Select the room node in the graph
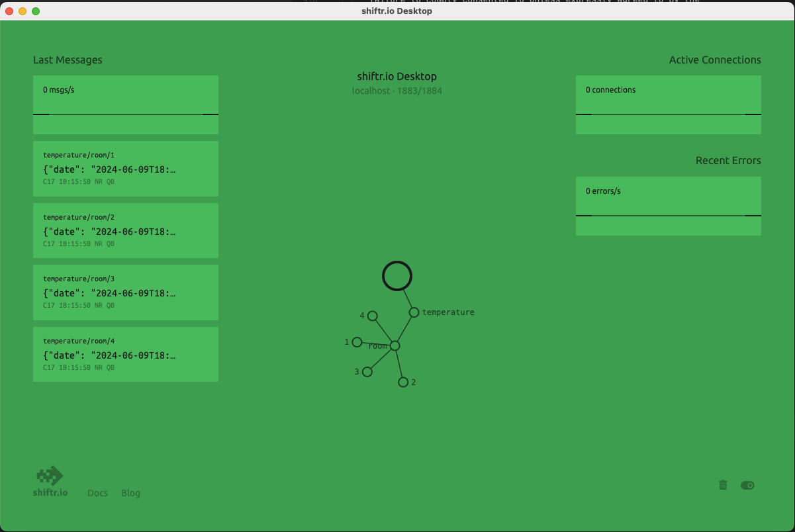This screenshot has width=795, height=532. (x=395, y=345)
